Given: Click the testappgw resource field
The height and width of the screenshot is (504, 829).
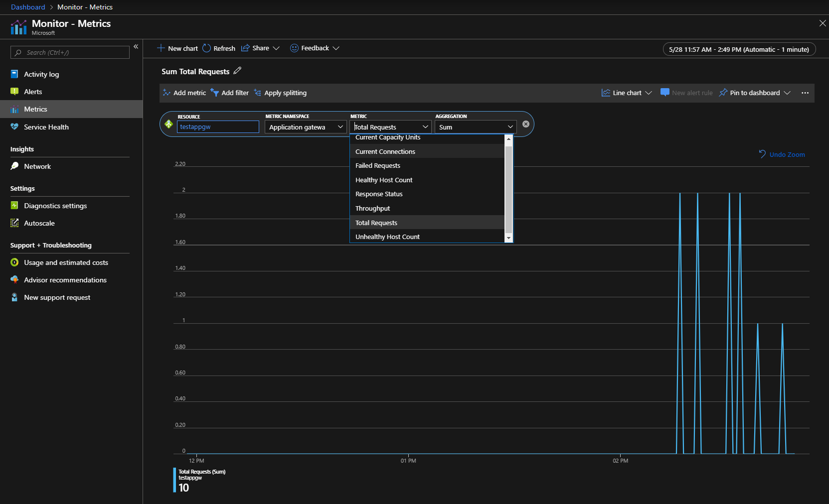Looking at the screenshot, I should [218, 127].
